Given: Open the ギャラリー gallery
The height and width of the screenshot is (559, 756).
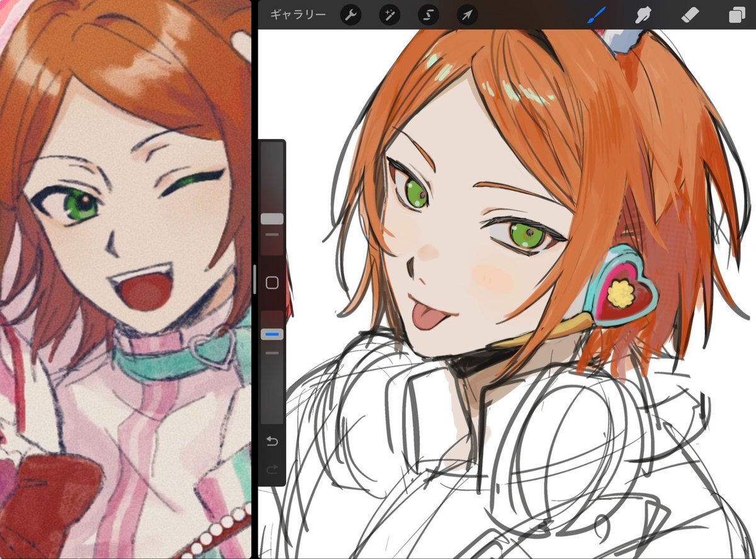Looking at the screenshot, I should coord(298,14).
